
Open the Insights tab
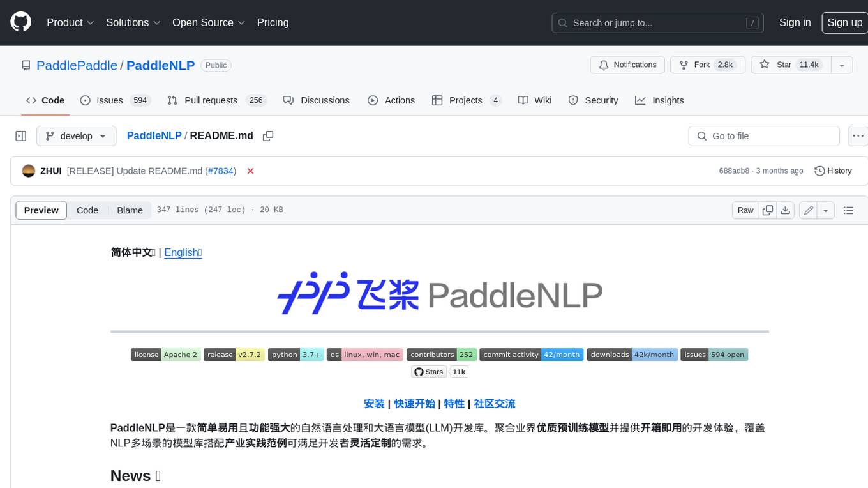[659, 100]
